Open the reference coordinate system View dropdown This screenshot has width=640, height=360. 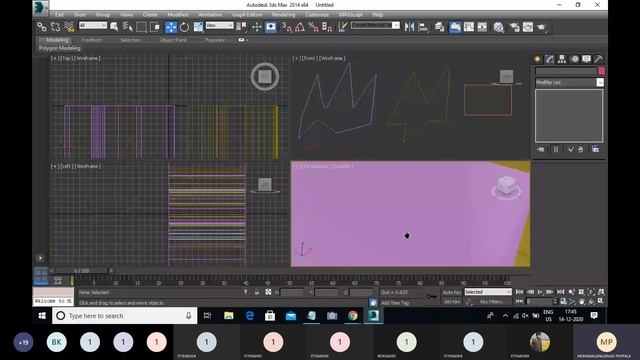point(219,25)
